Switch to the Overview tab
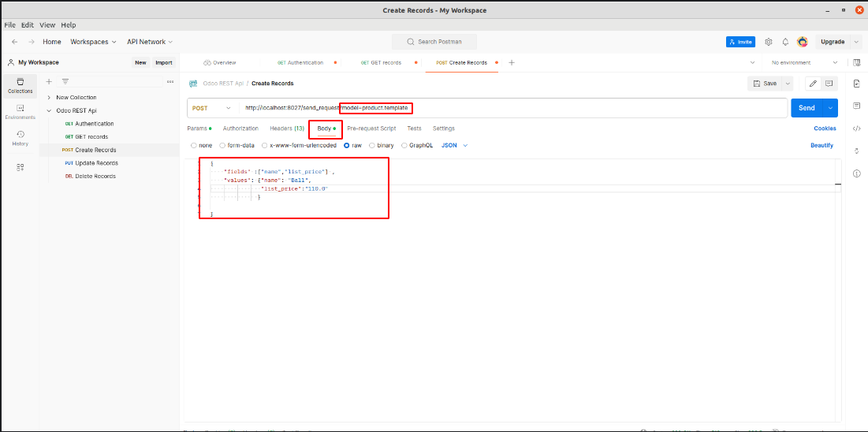 (220, 62)
